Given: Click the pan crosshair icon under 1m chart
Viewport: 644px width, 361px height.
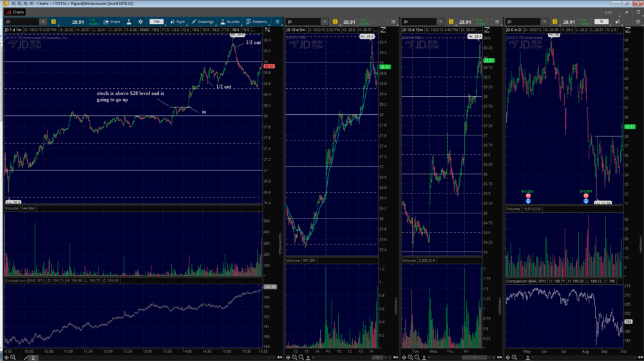Looking at the screenshot, I should coord(6,358).
